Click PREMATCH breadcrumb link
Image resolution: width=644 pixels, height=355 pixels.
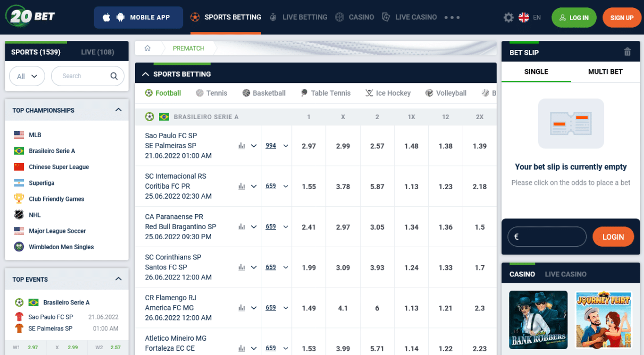[189, 48]
